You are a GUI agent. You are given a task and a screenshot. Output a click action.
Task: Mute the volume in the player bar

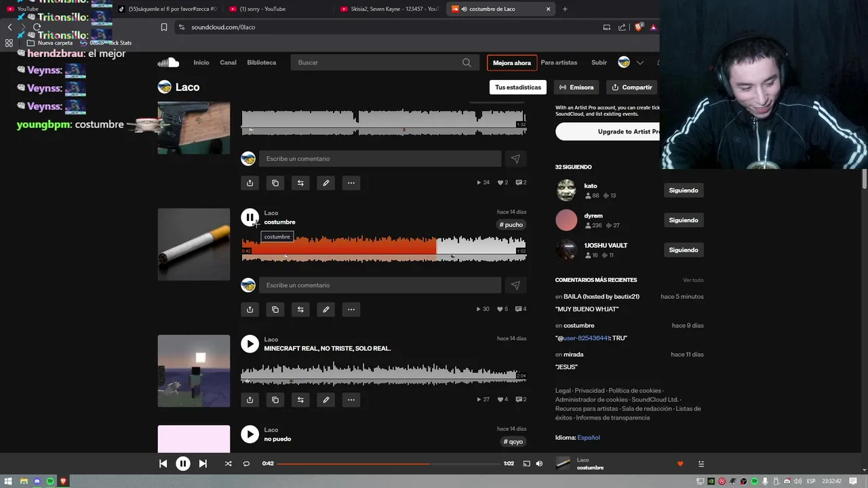pos(539,464)
